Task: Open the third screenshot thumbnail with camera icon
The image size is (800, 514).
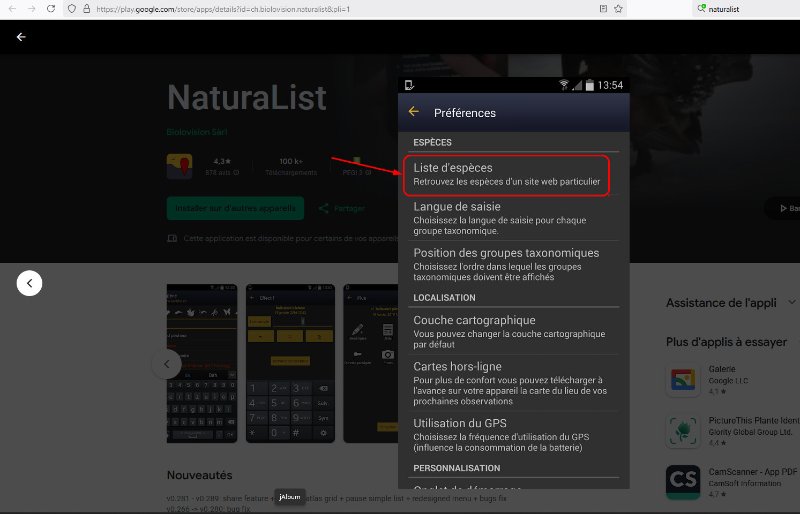Action: [371, 363]
